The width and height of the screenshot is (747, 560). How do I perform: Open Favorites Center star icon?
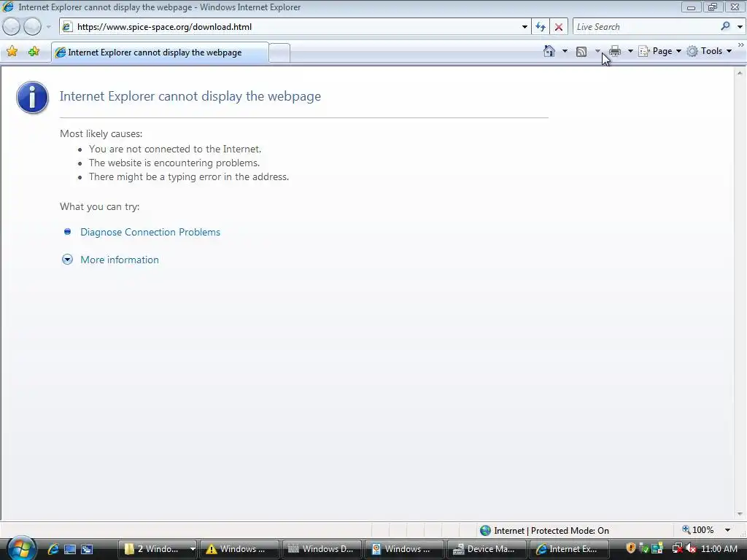(x=12, y=52)
